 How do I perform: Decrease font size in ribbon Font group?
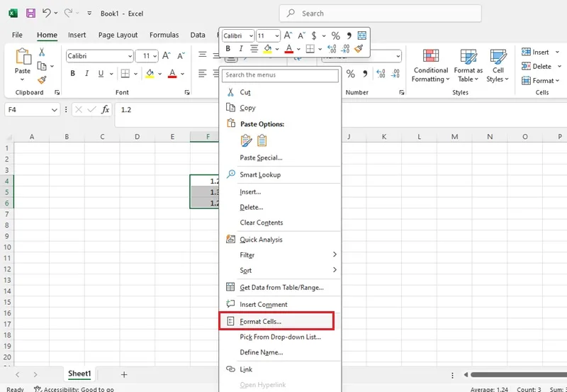coord(181,56)
